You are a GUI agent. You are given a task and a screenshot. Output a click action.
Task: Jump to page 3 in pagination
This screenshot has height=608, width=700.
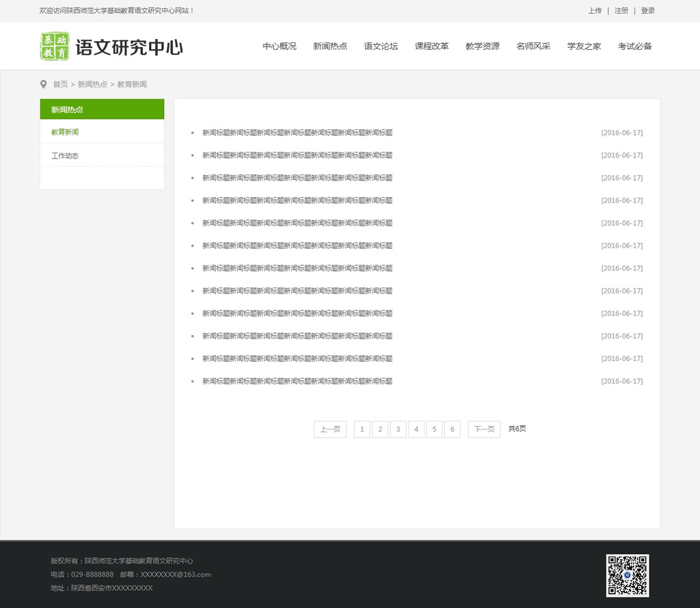click(398, 429)
